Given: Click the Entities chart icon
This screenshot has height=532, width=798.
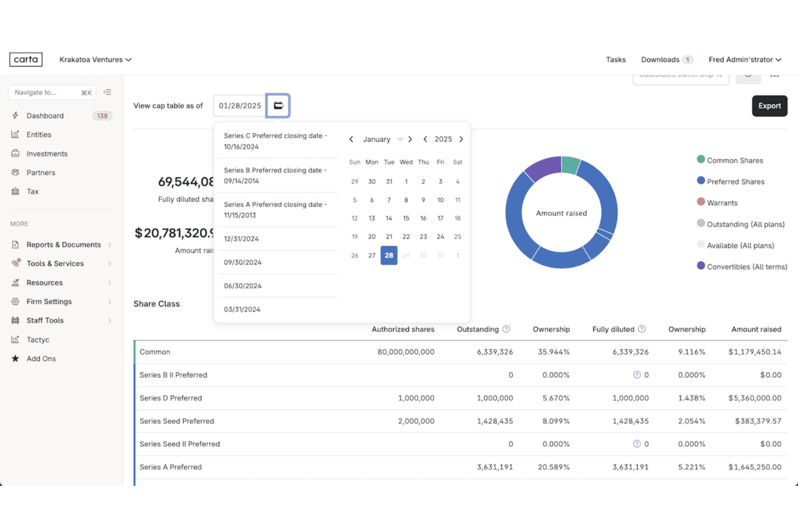Looking at the screenshot, I should [15, 134].
